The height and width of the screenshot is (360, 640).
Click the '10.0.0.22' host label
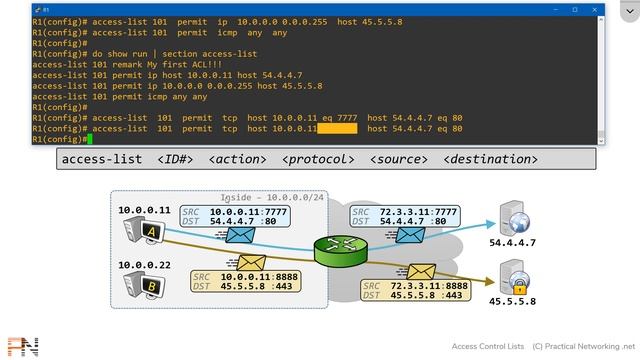coord(144,265)
